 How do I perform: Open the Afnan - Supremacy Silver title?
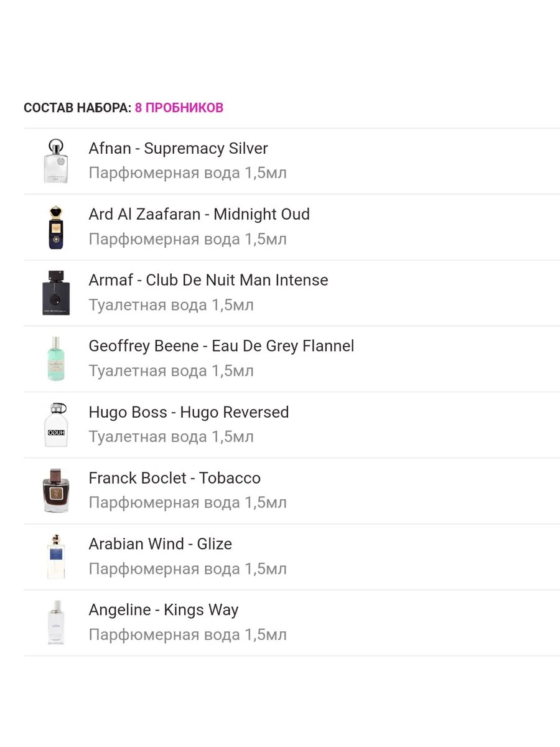tap(178, 149)
